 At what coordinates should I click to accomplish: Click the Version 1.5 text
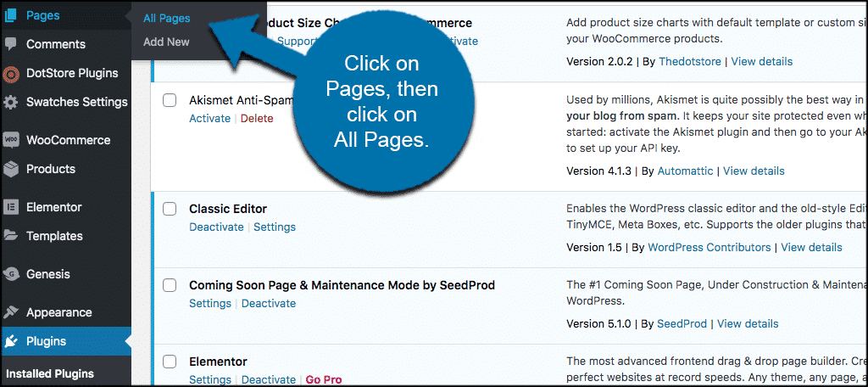(x=594, y=247)
